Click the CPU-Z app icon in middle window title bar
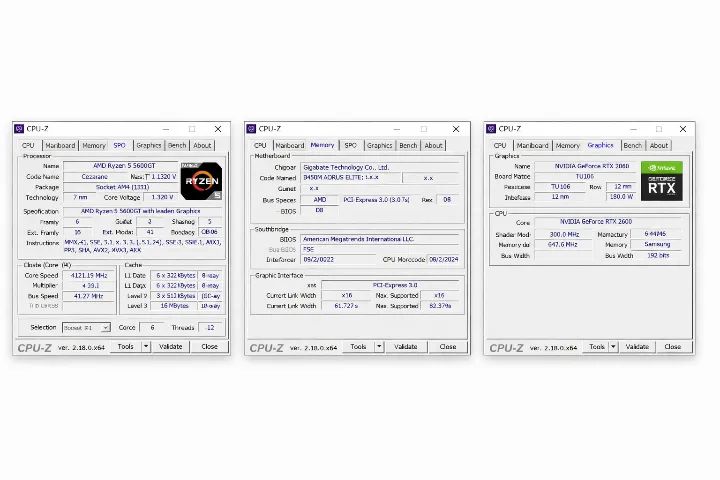 click(251, 129)
